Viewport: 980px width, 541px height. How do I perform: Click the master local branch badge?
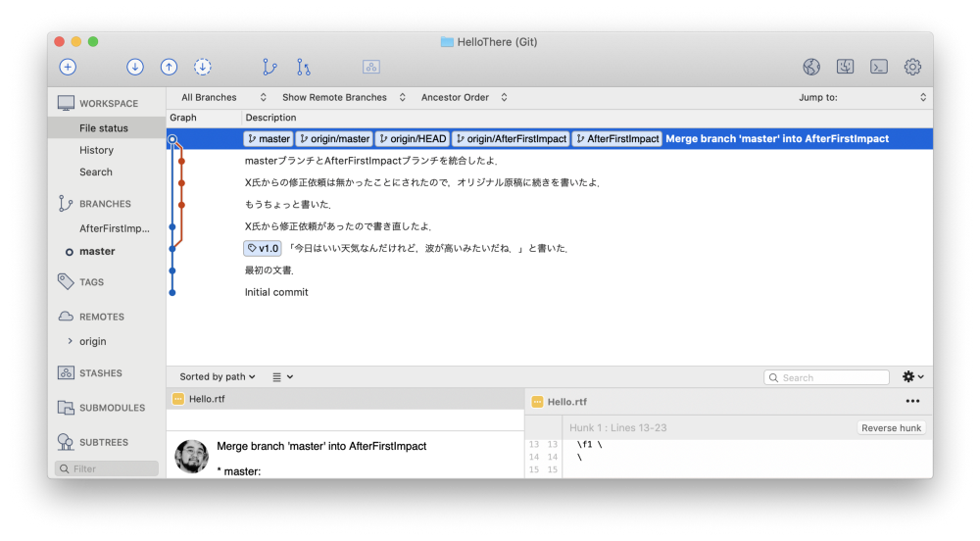(x=269, y=139)
